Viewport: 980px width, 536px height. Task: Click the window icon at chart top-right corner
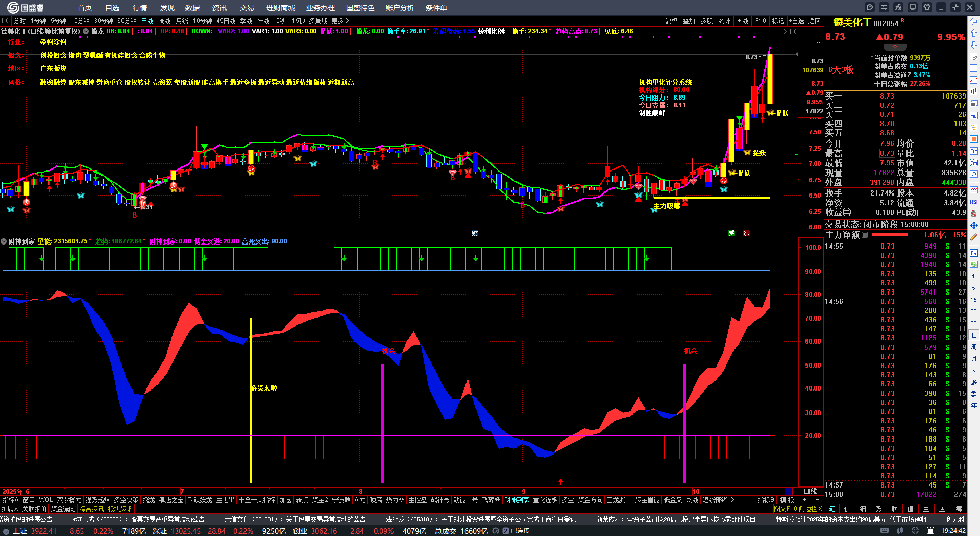click(x=793, y=31)
